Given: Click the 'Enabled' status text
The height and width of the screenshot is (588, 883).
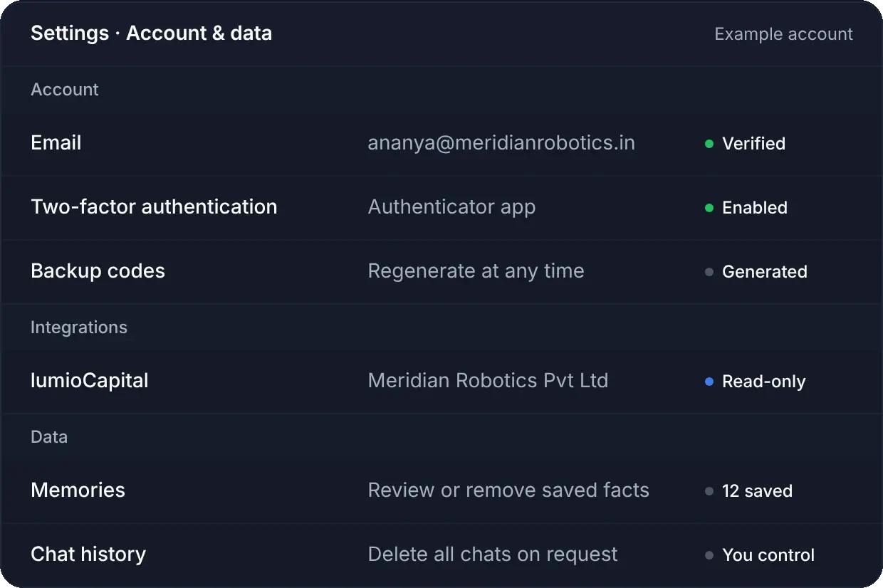Looking at the screenshot, I should tap(755, 208).
